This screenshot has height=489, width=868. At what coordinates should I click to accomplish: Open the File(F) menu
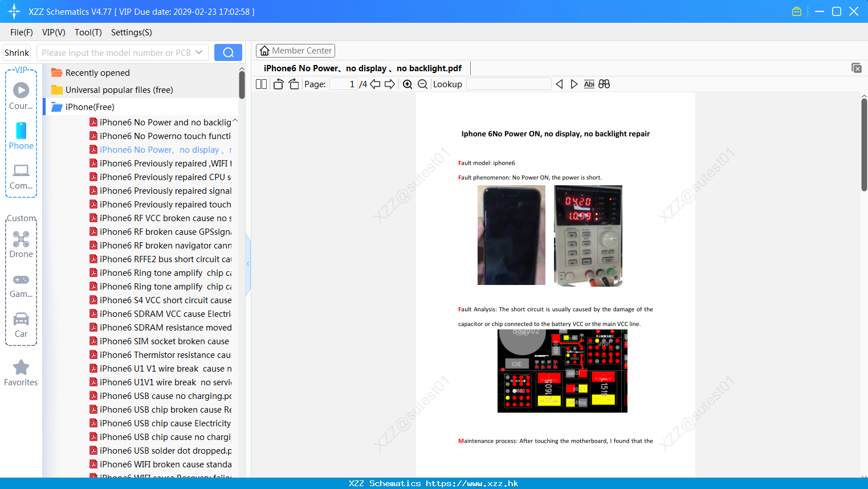22,32
